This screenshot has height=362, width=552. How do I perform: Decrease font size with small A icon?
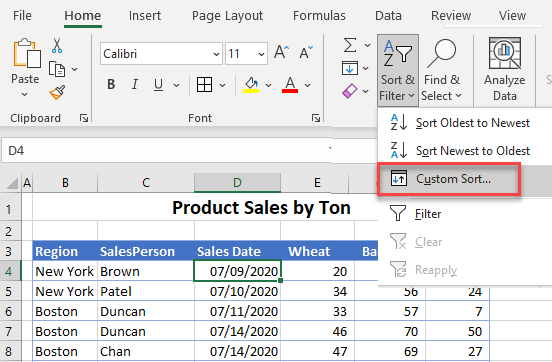[x=306, y=53]
